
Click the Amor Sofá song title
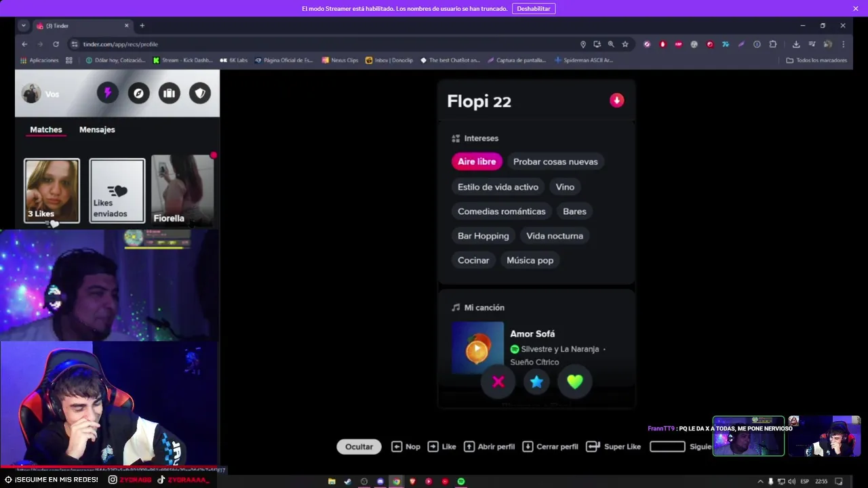coord(532,333)
